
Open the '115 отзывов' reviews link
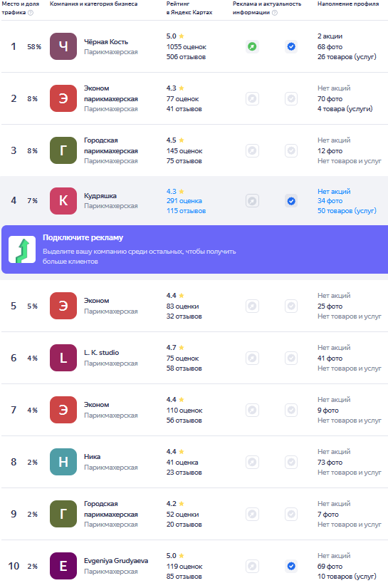pos(186,211)
